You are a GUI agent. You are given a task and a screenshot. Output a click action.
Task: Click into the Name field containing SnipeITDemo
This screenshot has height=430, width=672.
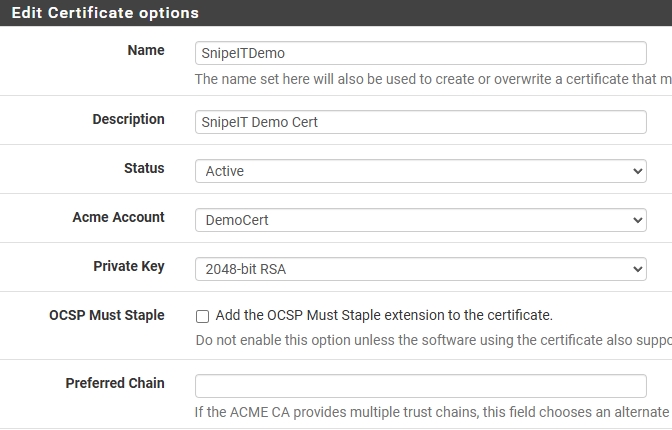click(x=420, y=53)
